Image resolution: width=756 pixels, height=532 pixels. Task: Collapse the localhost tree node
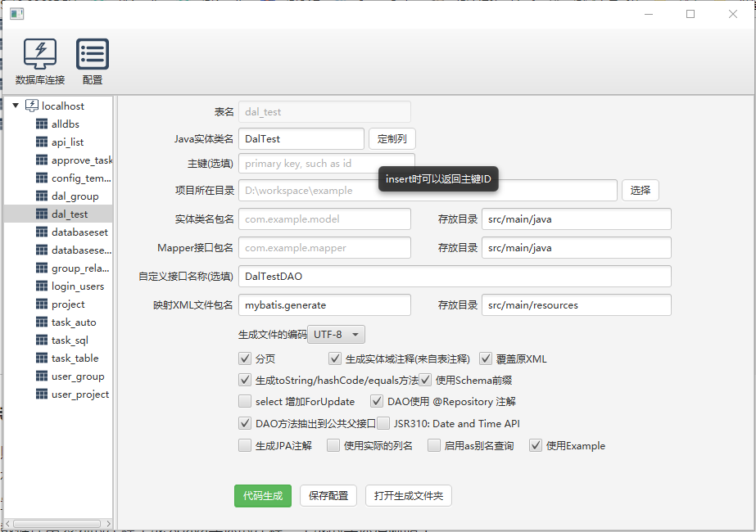(x=16, y=106)
